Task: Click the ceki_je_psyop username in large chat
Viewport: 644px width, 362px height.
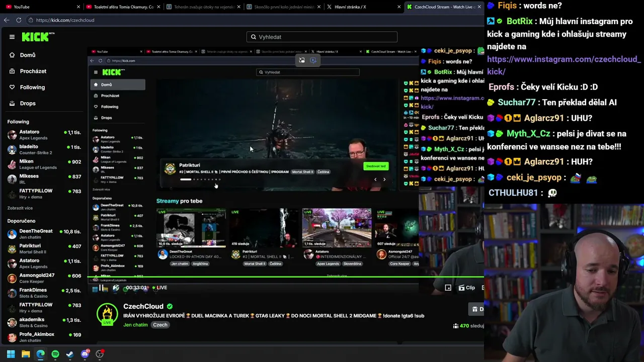Action: pos(534,177)
